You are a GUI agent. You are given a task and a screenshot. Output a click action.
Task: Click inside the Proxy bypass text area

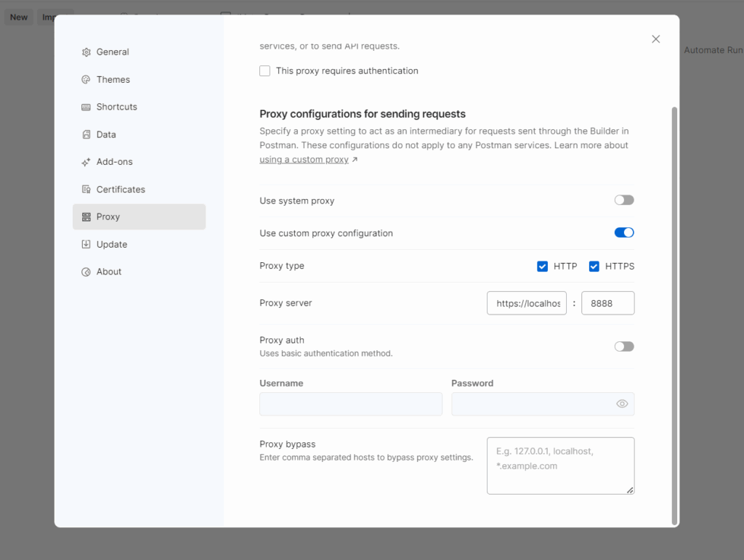pyautogui.click(x=560, y=465)
